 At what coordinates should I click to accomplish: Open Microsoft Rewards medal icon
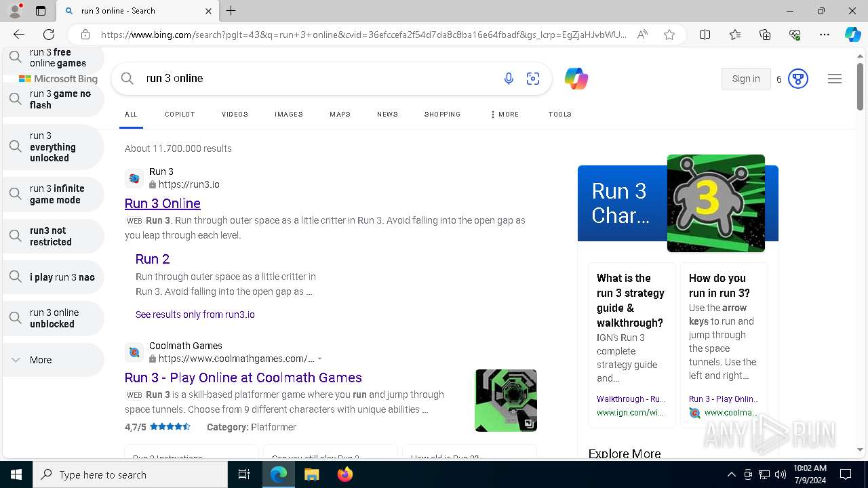point(798,79)
